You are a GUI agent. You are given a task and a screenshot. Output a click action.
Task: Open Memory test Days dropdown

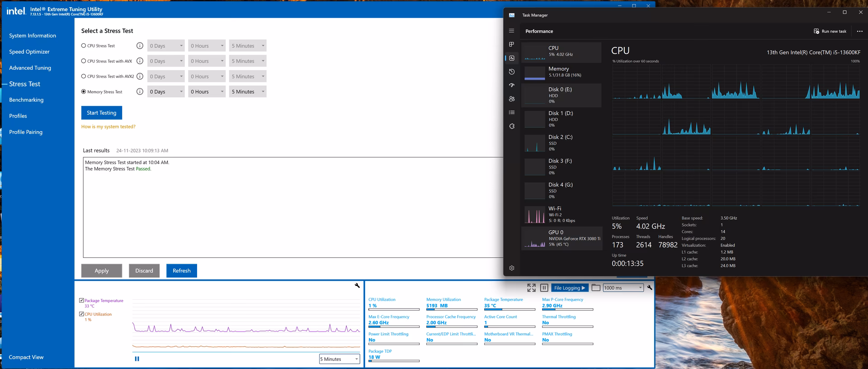pos(166,92)
